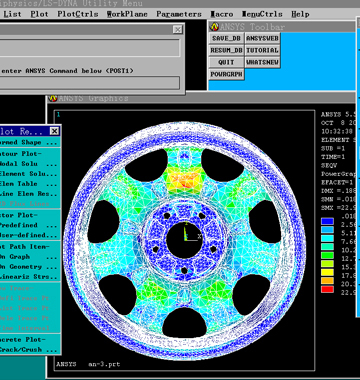The image size is (360, 380).
Task: Click the WHATSNEW toolbar button
Action: click(262, 62)
